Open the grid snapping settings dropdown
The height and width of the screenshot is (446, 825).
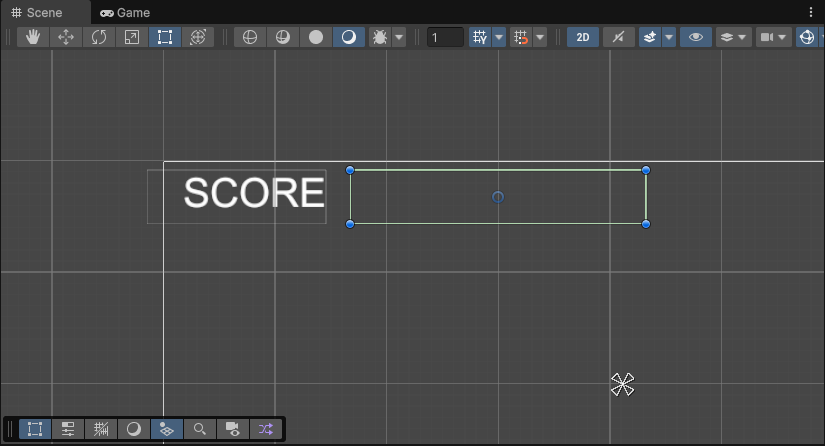pyautogui.click(x=540, y=37)
